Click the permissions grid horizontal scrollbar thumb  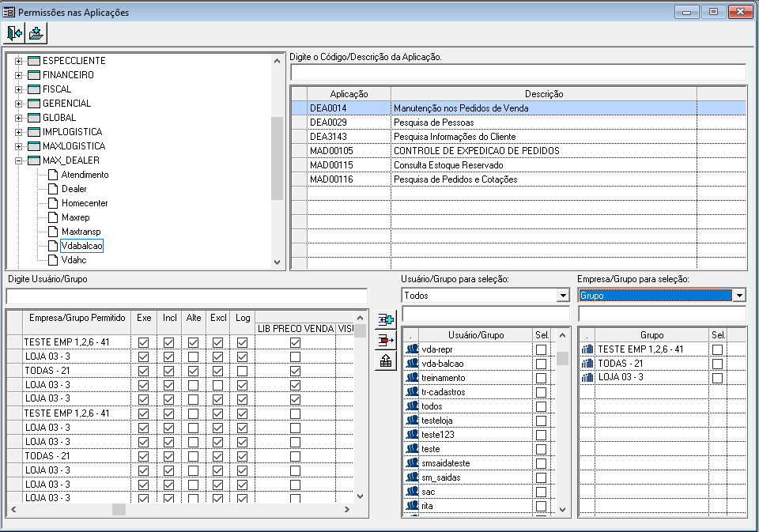coord(119,509)
